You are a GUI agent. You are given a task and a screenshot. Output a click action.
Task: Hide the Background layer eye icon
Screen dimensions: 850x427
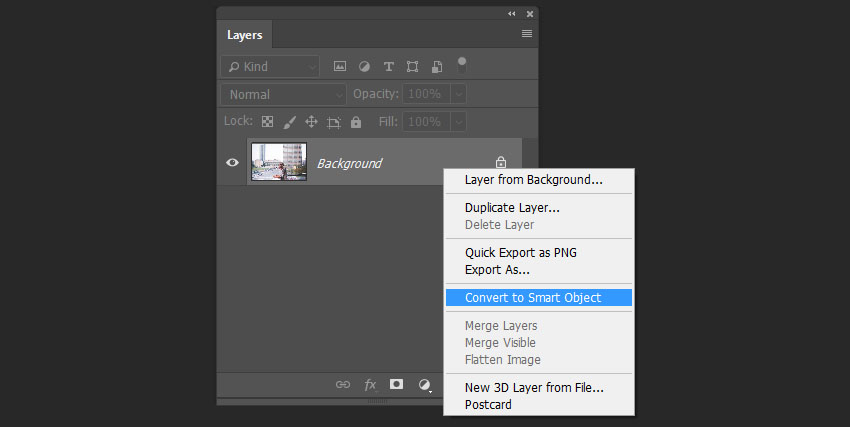click(x=232, y=162)
